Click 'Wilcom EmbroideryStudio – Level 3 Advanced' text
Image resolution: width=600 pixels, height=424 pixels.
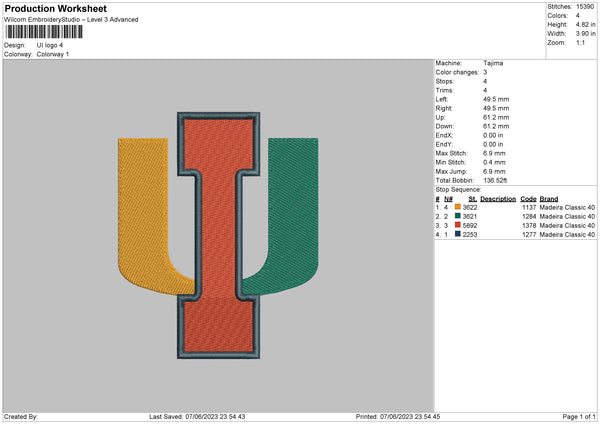pyautogui.click(x=71, y=20)
